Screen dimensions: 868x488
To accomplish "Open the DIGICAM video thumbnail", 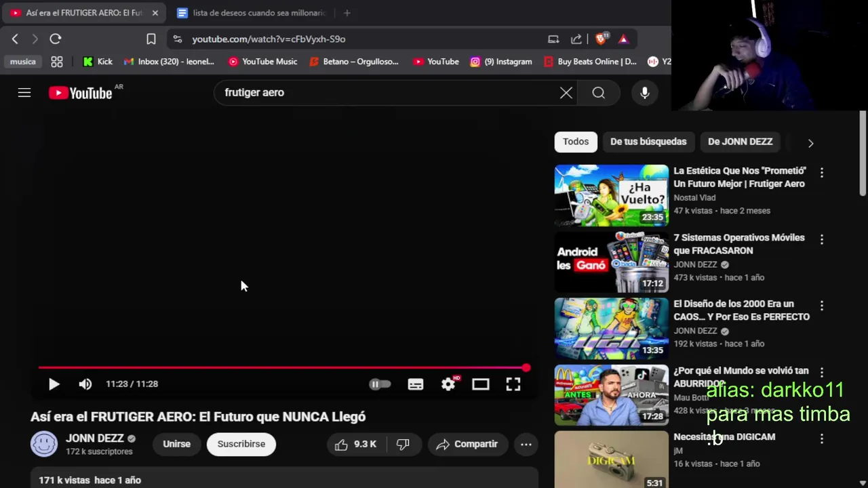I will (x=611, y=460).
